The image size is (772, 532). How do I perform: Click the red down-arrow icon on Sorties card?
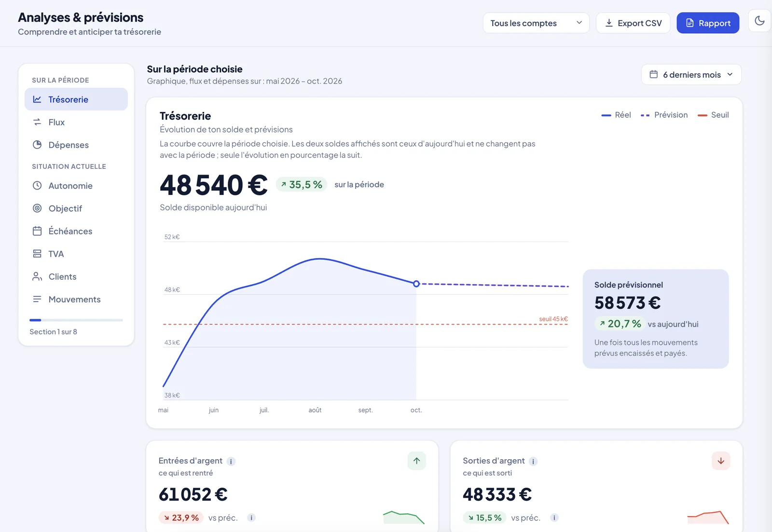721,461
